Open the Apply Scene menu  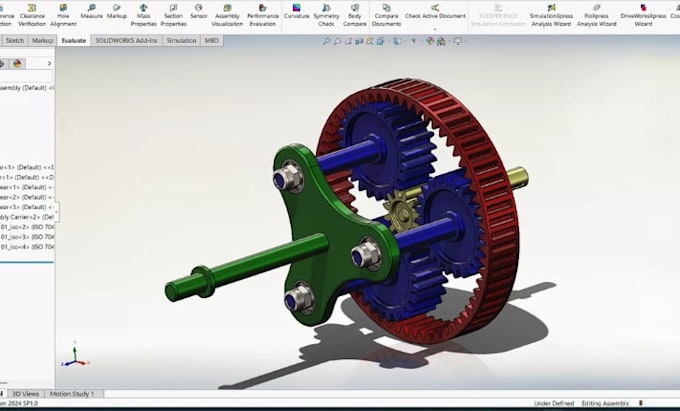(441, 41)
